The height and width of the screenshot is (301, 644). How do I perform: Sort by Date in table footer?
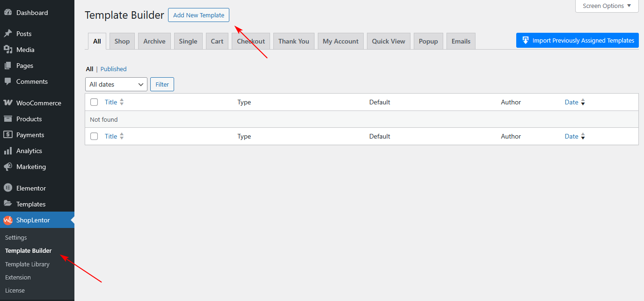click(x=571, y=136)
